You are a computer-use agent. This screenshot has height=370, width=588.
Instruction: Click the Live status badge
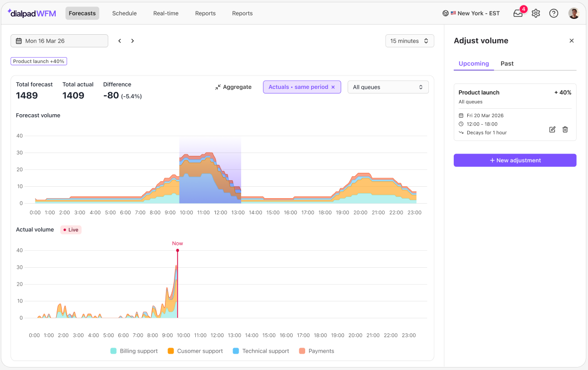pyautogui.click(x=71, y=230)
